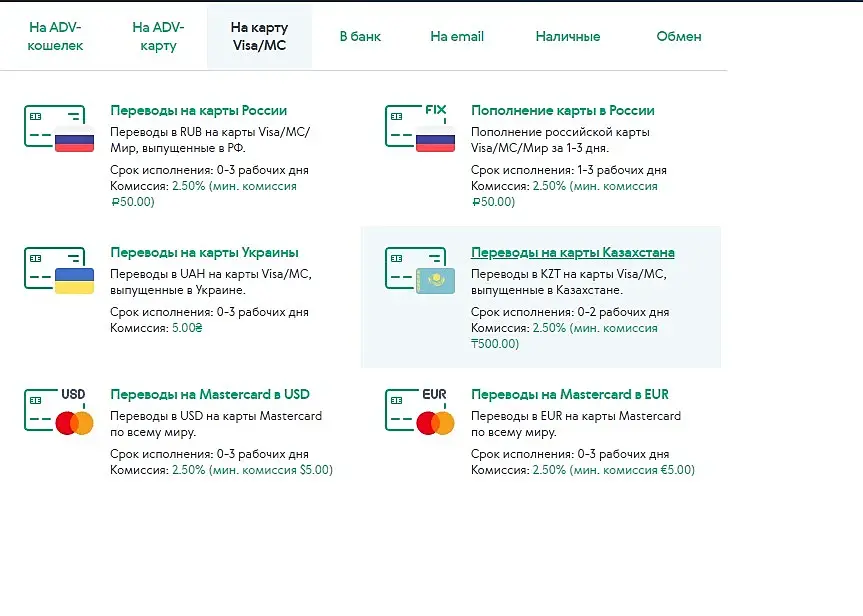
Task: Click the text 'Пополнение российской карты'
Action: (560, 132)
